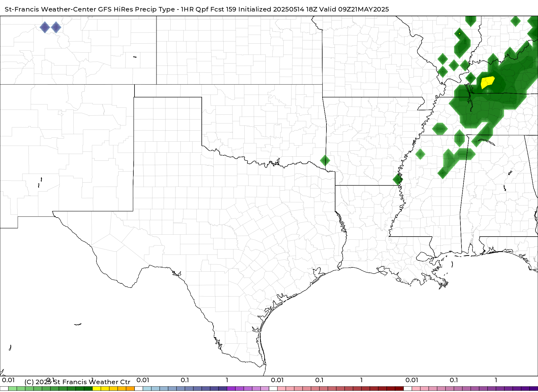Pick the bright yellow legend swatch next to dark green
This screenshot has height=392, width=538.
(x=97, y=389)
